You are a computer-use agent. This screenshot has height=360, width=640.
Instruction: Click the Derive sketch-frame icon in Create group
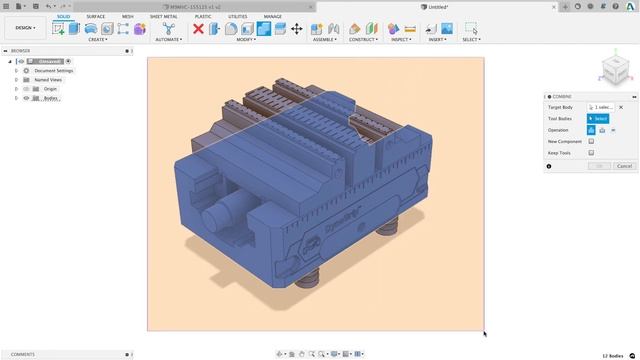[123, 29]
